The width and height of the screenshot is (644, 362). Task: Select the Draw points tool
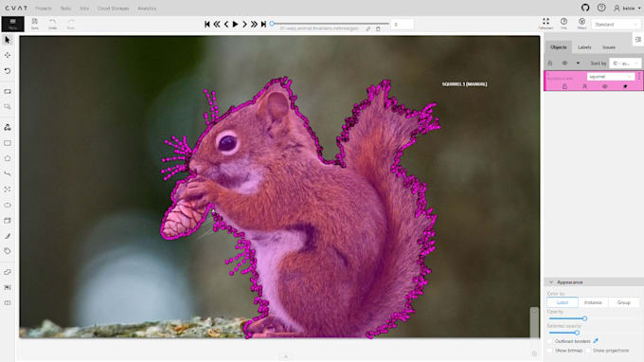click(x=8, y=190)
